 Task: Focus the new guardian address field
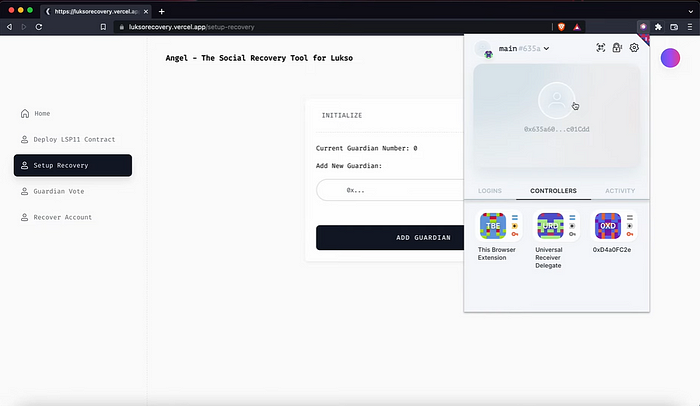(390, 190)
